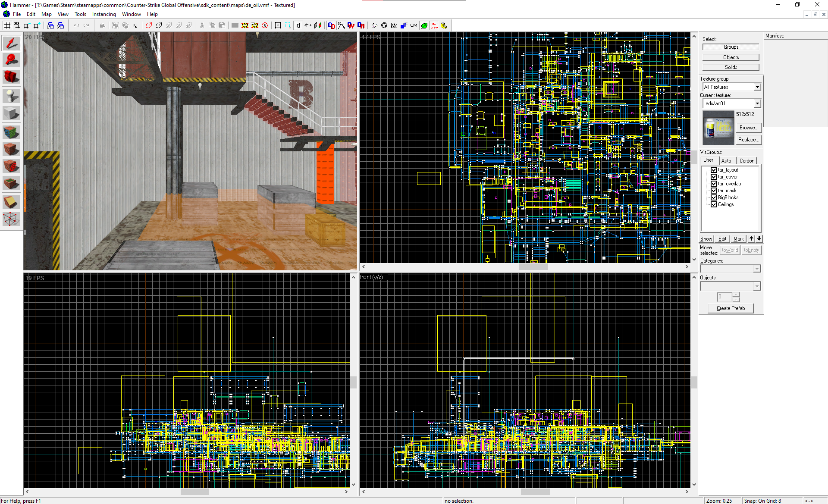Viewport: 828px width, 504px height.
Task: Toggle the CM collision models icon
Action: click(414, 25)
